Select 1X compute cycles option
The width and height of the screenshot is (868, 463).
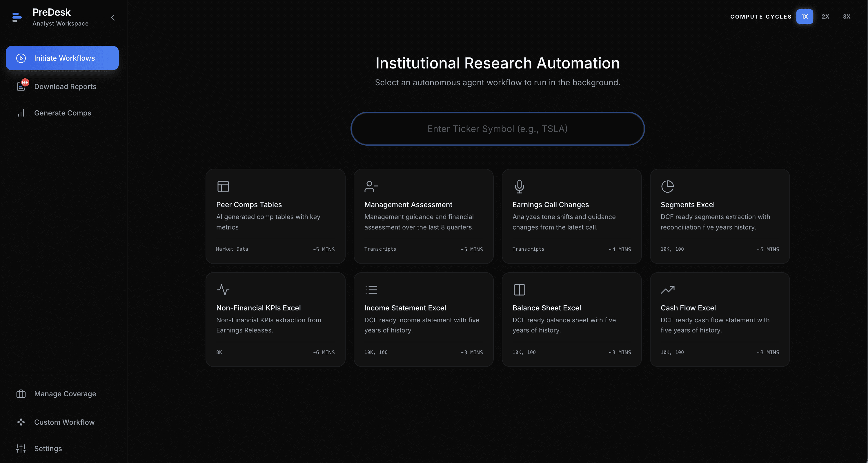(x=804, y=17)
